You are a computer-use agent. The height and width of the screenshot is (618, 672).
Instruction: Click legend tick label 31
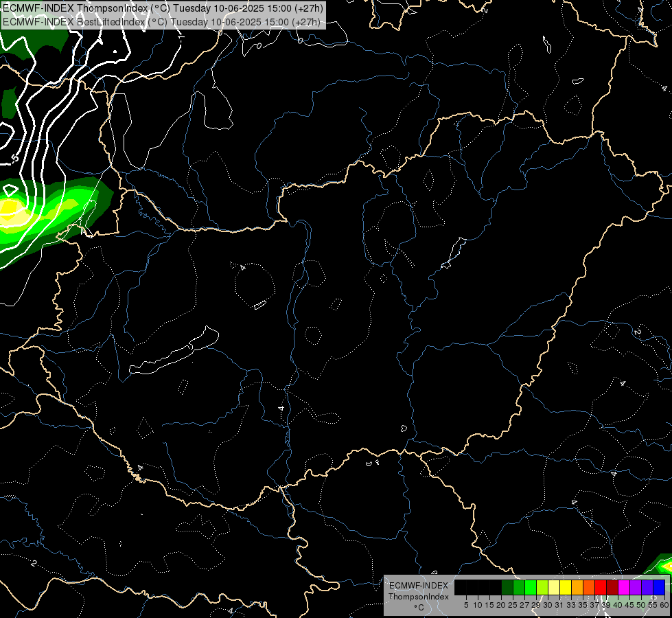[559, 605]
